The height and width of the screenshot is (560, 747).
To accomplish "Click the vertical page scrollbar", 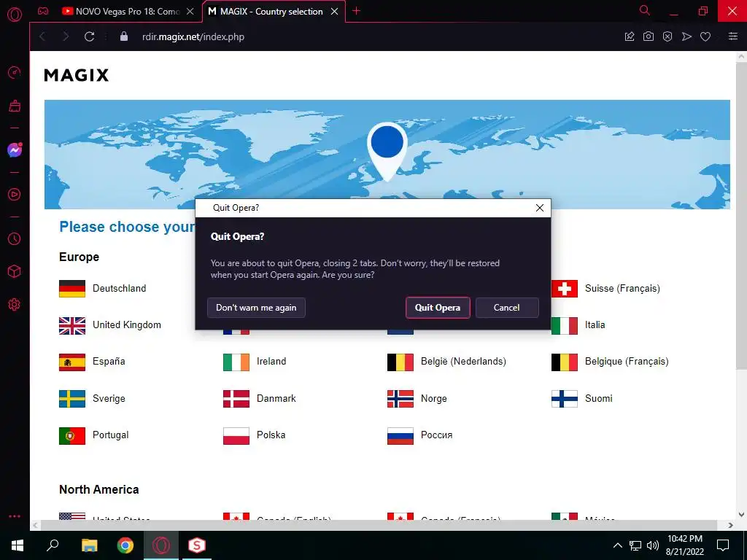I will 741,214.
